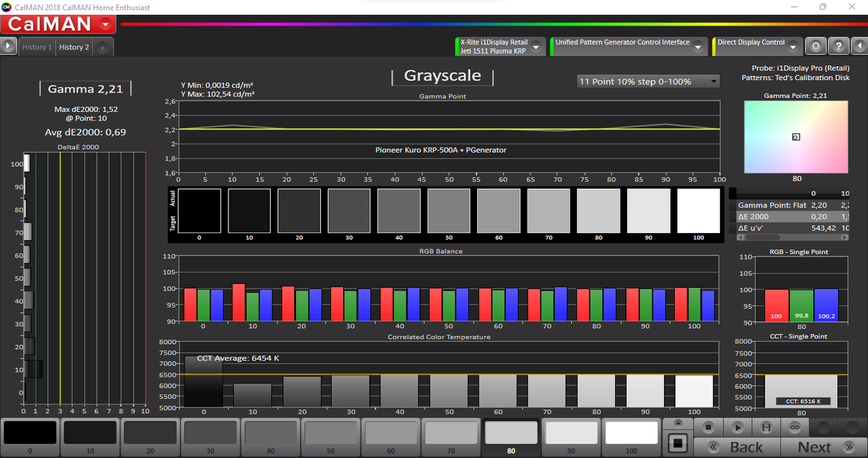Click the Probe: i1Display Pro (Retail) text
The image size is (868, 458).
coord(801,68)
